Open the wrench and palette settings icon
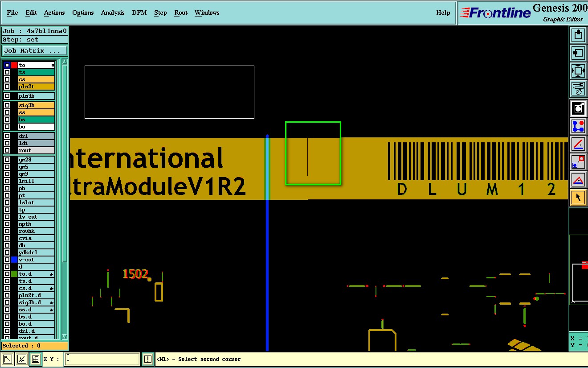The image size is (588, 368). tap(578, 89)
